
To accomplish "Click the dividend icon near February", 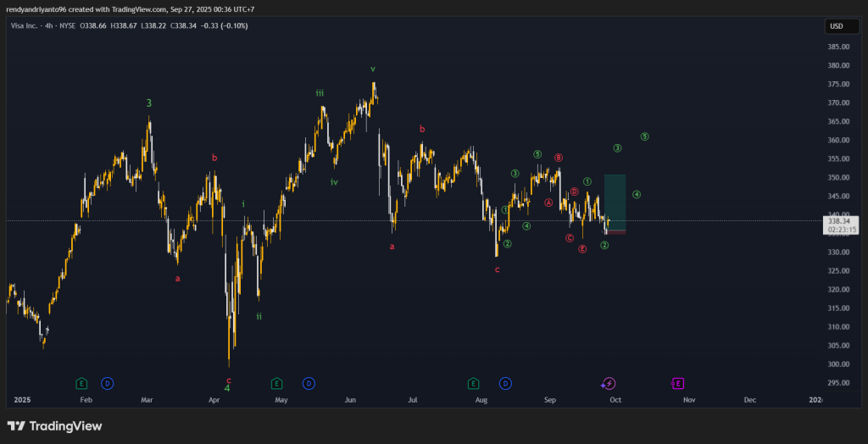I will click(x=108, y=384).
